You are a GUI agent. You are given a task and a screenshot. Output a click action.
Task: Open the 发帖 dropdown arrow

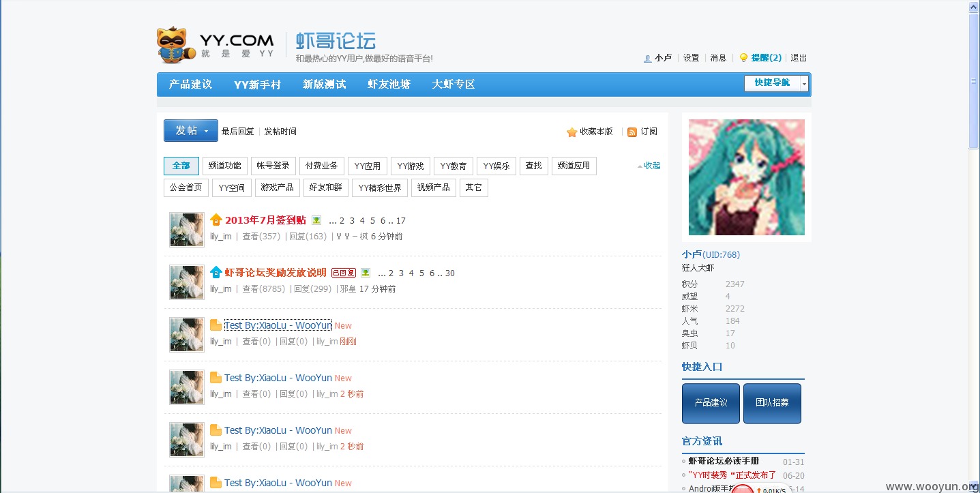[206, 131]
